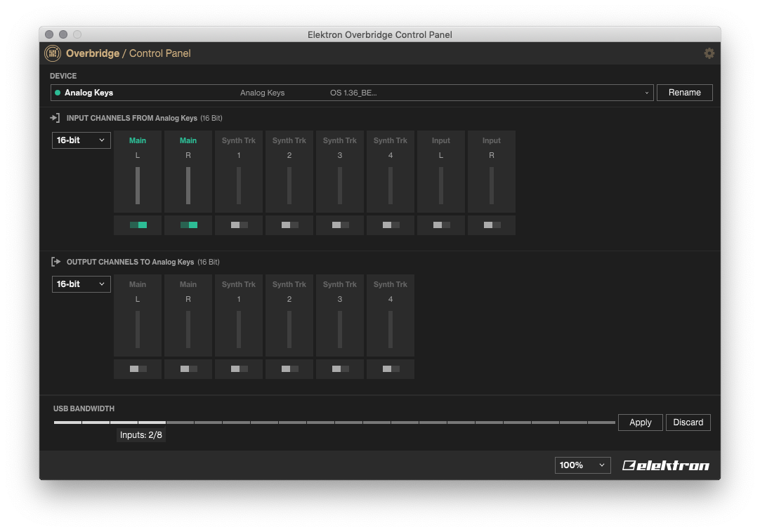Enable output Synth Trk 1 toggle
Image resolution: width=760 pixels, height=532 pixels.
239,368
